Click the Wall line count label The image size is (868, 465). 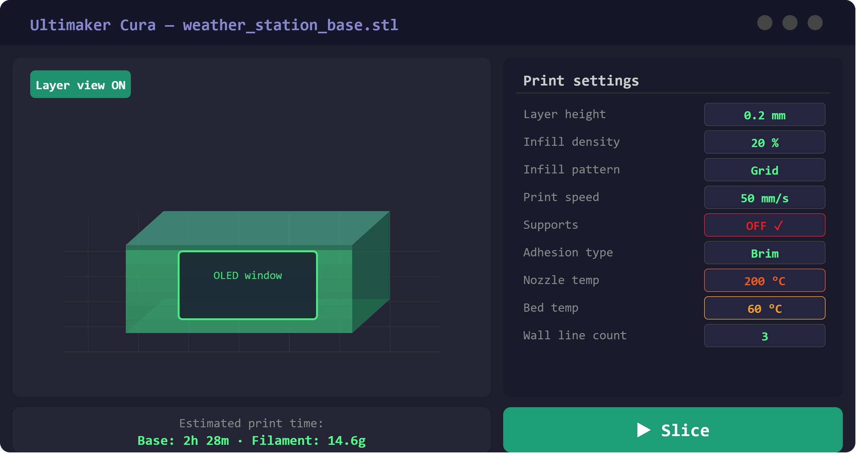(x=575, y=335)
